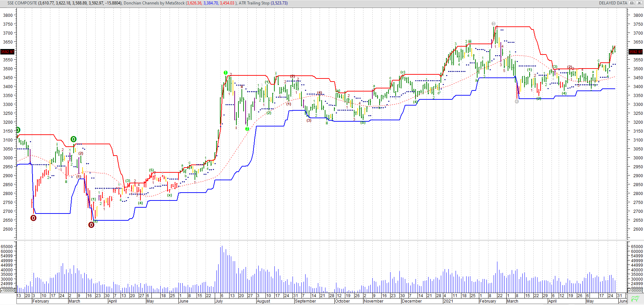
Task: Click the Donchian Channels by MetaStock label
Action: point(154,3)
